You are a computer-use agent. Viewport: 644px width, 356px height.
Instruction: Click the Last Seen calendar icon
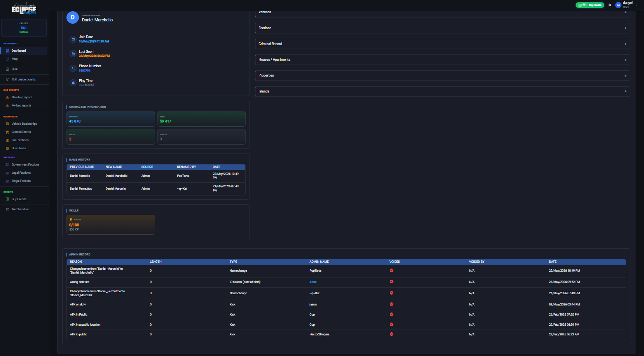click(x=73, y=54)
